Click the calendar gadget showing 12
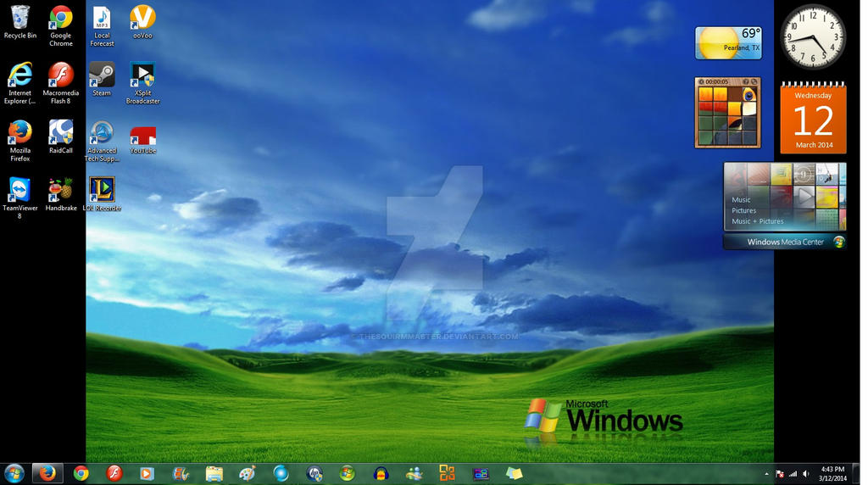Image resolution: width=868 pixels, height=485 pixels. [x=813, y=117]
